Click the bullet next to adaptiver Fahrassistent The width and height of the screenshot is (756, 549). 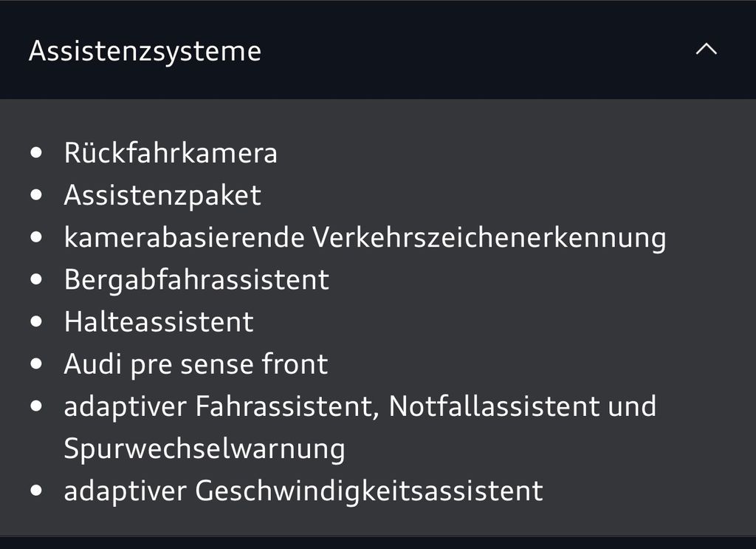[x=37, y=406]
